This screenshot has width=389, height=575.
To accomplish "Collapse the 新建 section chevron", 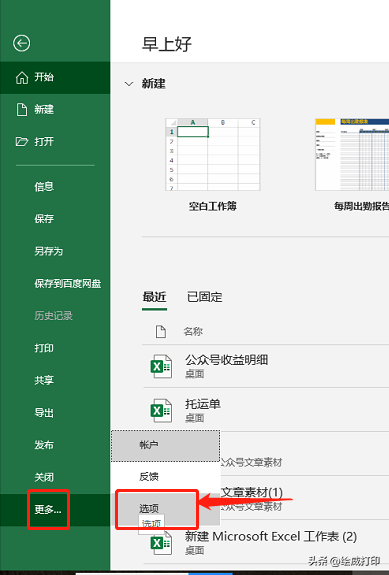I will pos(129,84).
